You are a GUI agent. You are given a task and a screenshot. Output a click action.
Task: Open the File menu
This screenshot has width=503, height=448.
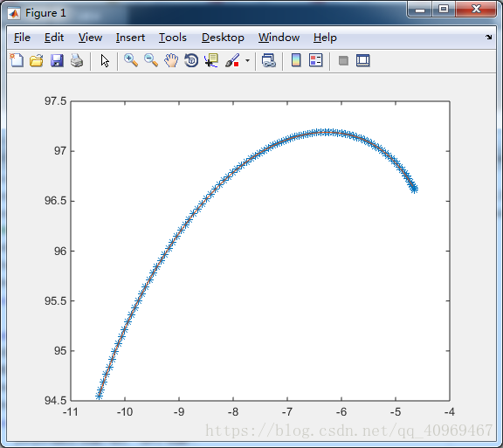[x=22, y=38]
